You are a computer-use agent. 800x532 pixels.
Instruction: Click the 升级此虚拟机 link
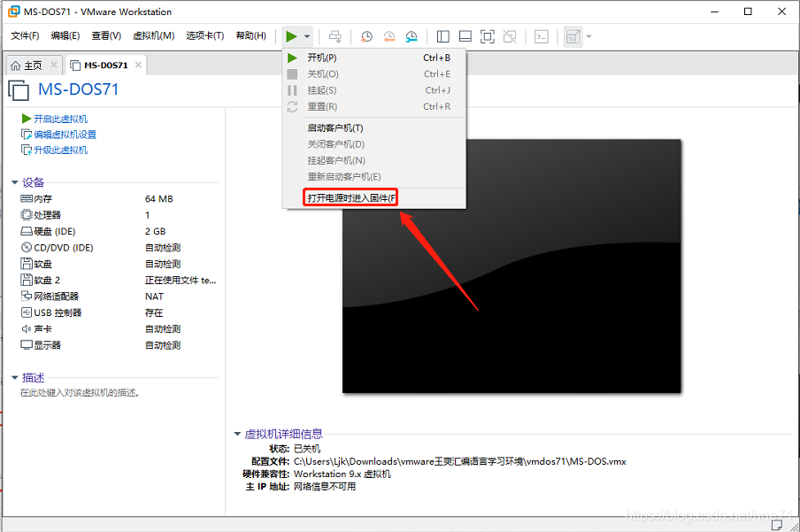tap(60, 150)
